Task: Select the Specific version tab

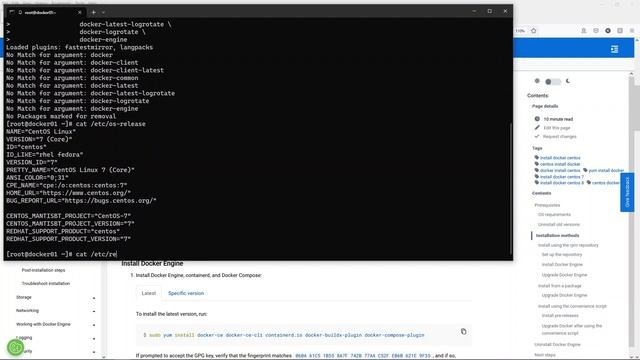Action: pos(186,293)
